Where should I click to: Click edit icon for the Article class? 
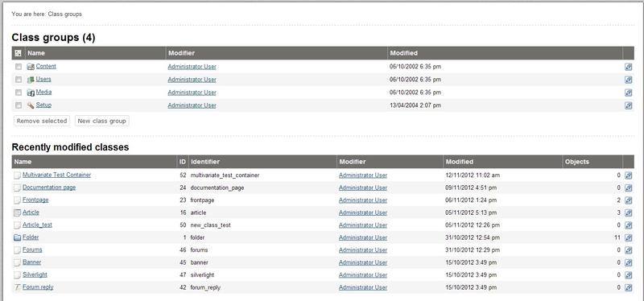pyautogui.click(x=628, y=212)
